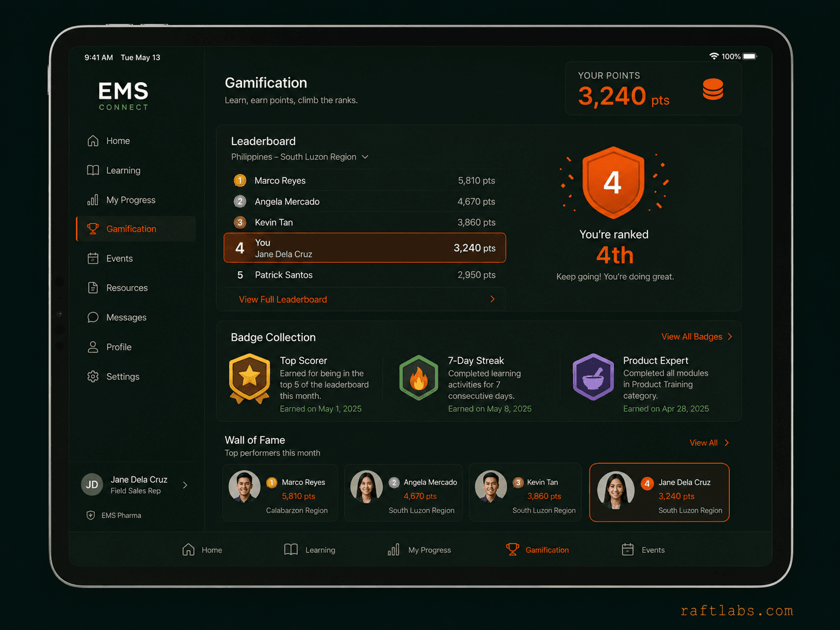The image size is (840, 630).
Task: Click the EMS Connect logo
Action: [123, 96]
